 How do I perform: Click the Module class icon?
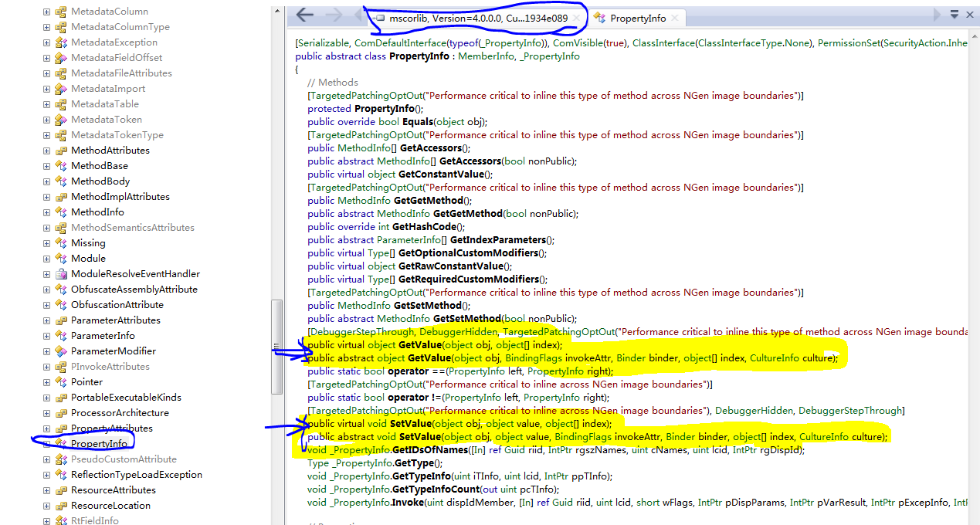pyautogui.click(x=61, y=259)
